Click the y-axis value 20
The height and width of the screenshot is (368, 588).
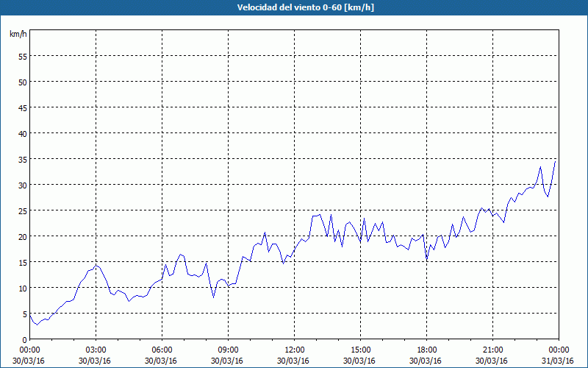coord(23,236)
